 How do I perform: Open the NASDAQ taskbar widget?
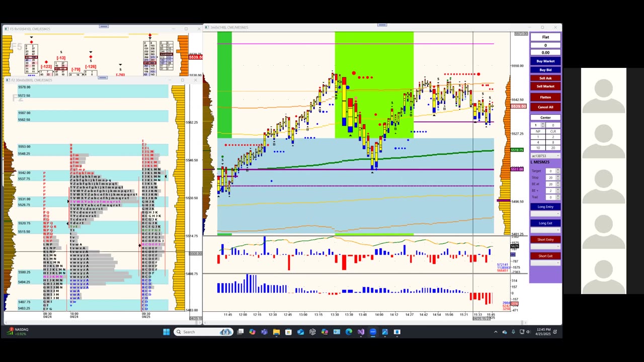pyautogui.click(x=18, y=332)
